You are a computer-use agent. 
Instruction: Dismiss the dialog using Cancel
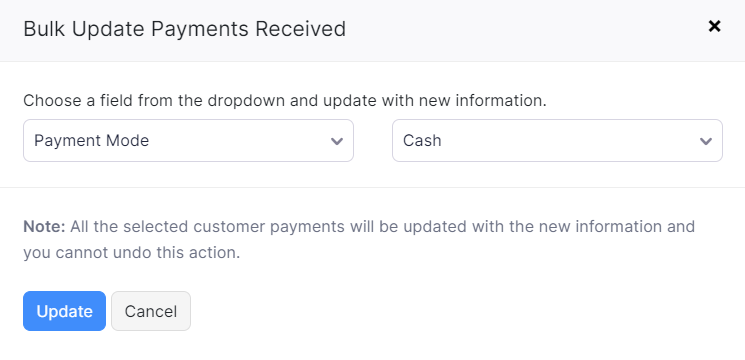(151, 311)
